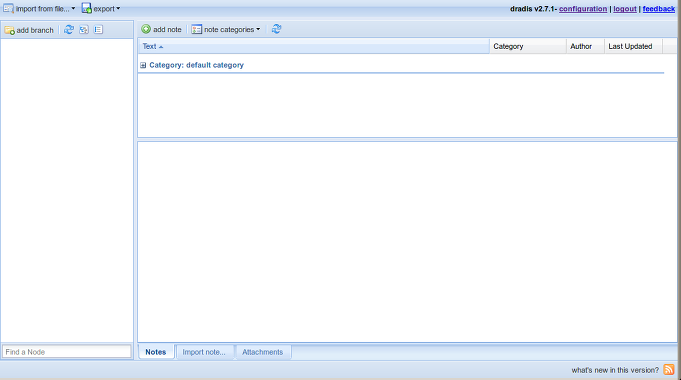The width and height of the screenshot is (681, 380).
Task: Sort notes by Text column
Action: pyautogui.click(x=314, y=46)
